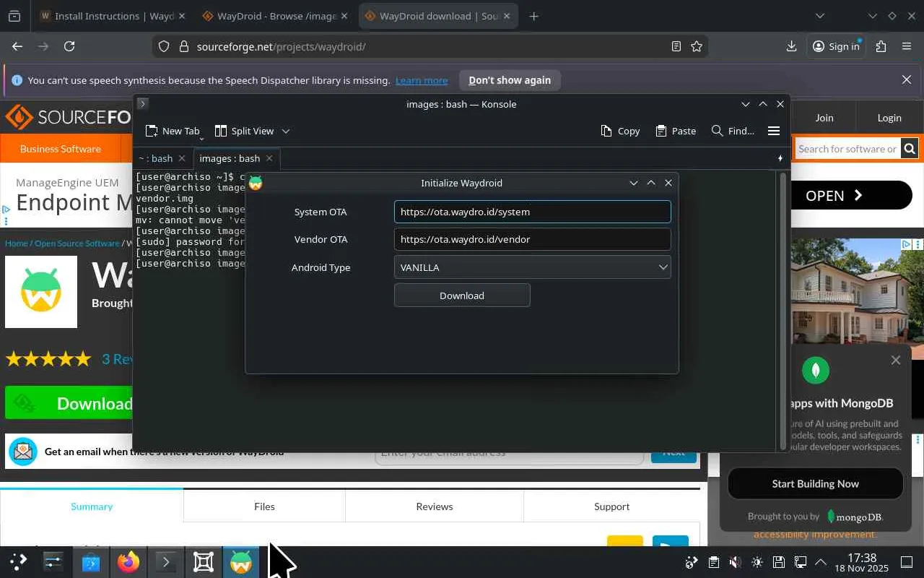924x578 pixels.
Task: Open the Firefox hamburger application menu
Action: [907, 46]
